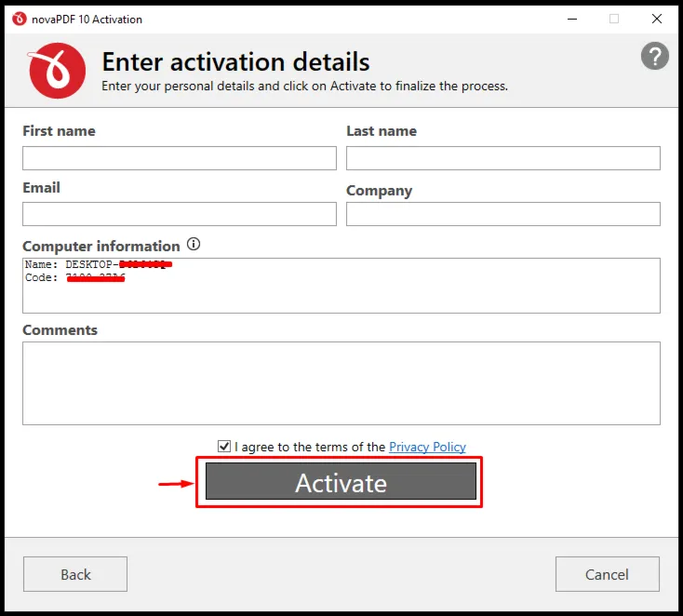683x616 pixels.
Task: Click the 'First name' label
Action: [59, 130]
